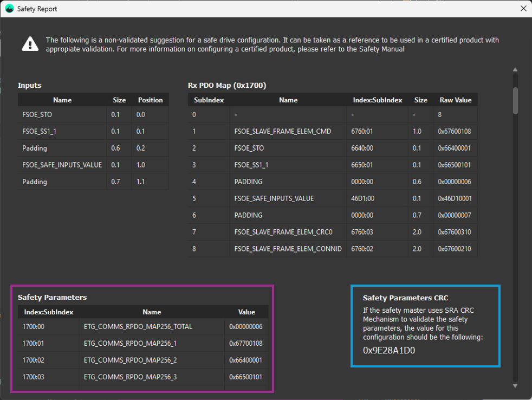This screenshot has width=532, height=400.
Task: Close the Safety Report window
Action: pos(523,9)
